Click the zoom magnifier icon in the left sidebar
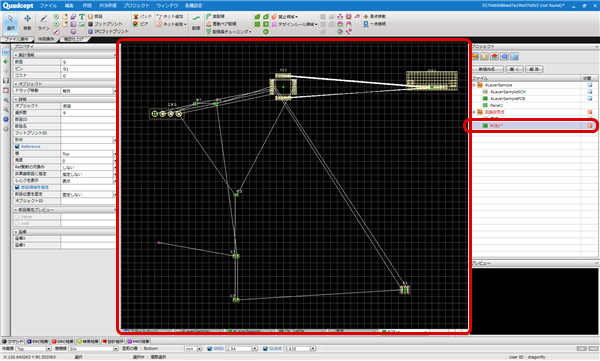 pos(5,100)
